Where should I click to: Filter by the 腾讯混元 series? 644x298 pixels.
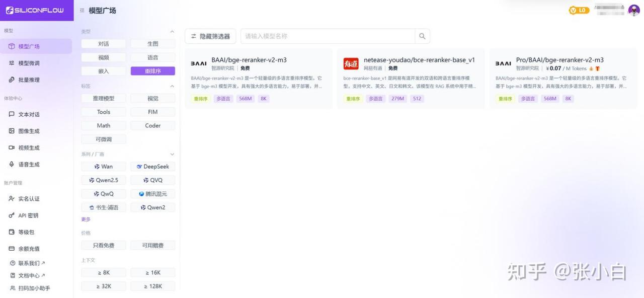point(153,194)
